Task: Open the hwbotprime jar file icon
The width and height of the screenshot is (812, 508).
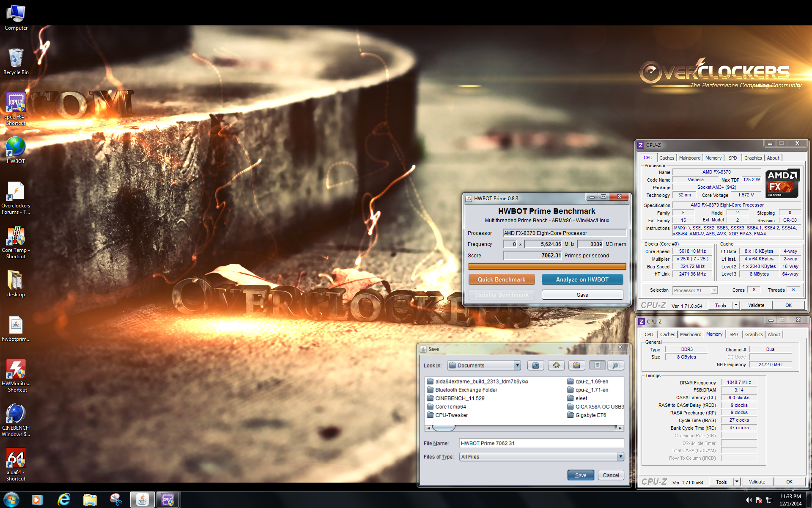Action: pyautogui.click(x=16, y=329)
